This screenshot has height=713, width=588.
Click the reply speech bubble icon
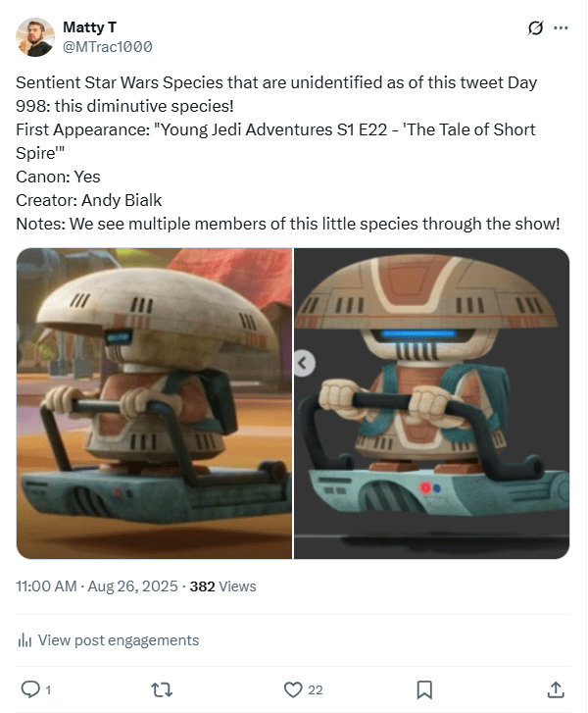(29, 689)
